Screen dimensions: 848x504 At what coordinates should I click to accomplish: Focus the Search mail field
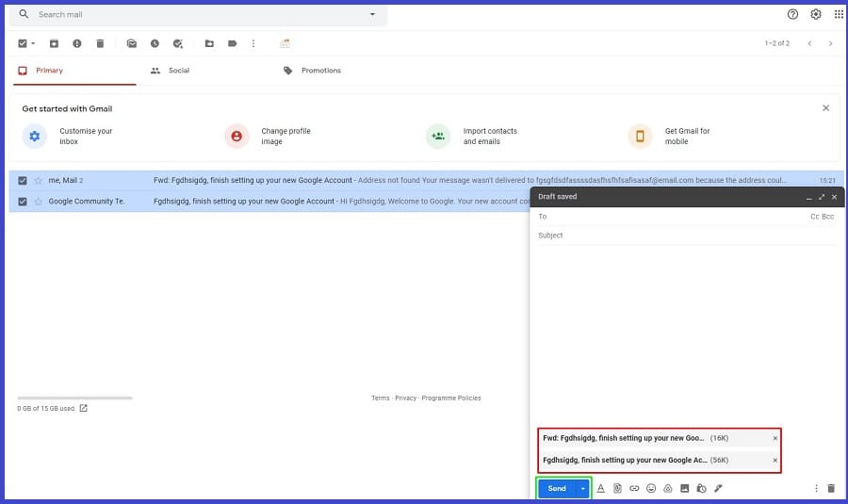click(198, 14)
